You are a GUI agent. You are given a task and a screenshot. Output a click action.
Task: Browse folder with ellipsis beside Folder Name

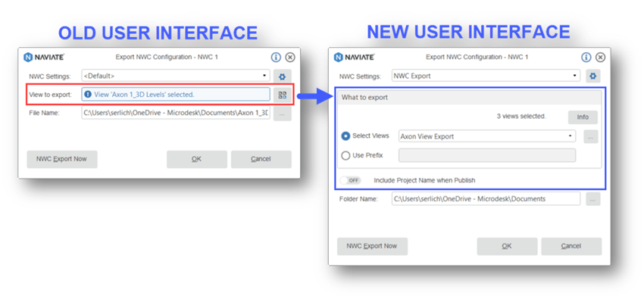pos(593,199)
